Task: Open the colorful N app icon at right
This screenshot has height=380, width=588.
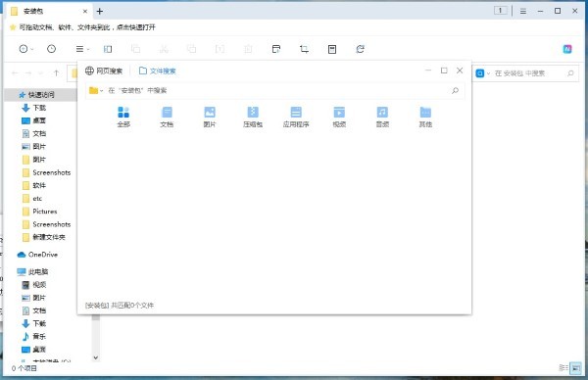Action: tap(567, 49)
